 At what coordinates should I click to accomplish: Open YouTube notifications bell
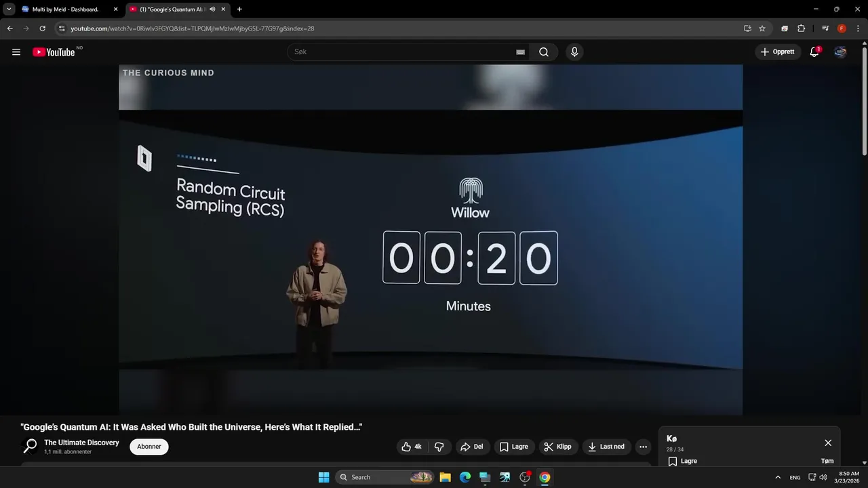(x=814, y=52)
